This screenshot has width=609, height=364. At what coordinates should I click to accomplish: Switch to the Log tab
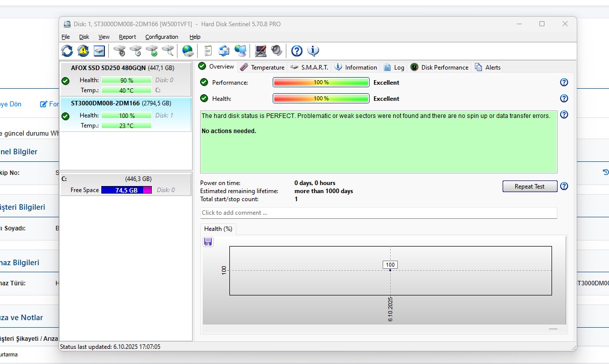pos(394,67)
